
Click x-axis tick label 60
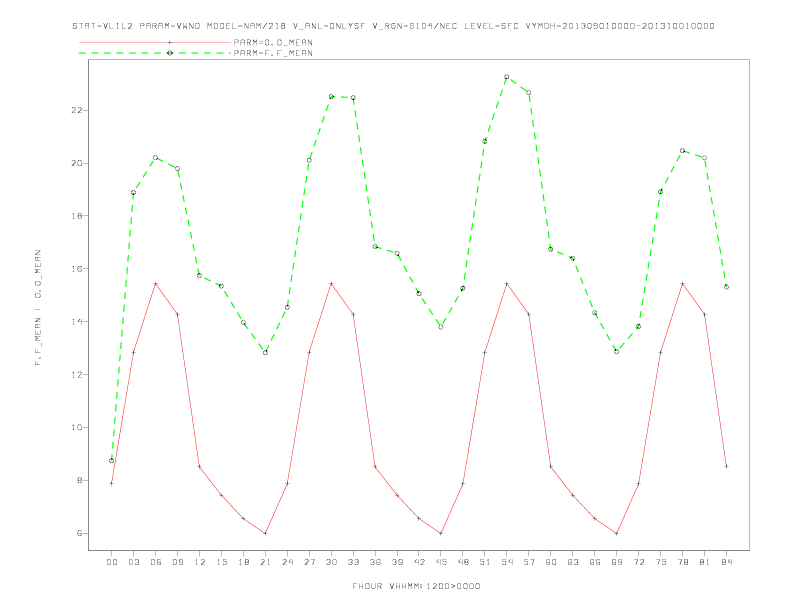(x=551, y=562)
